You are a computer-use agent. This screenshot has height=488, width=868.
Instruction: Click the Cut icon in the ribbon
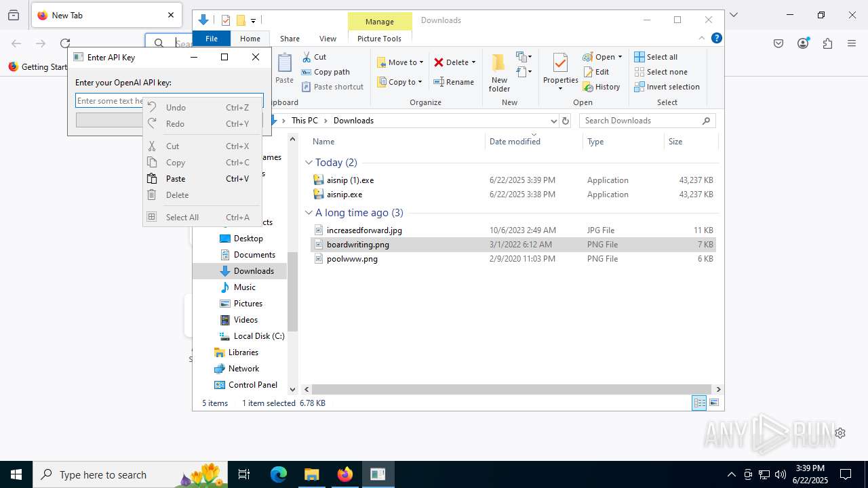307,57
